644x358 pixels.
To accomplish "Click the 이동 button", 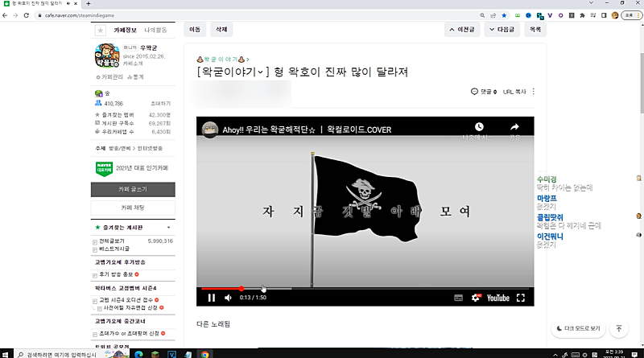I will [x=195, y=30].
